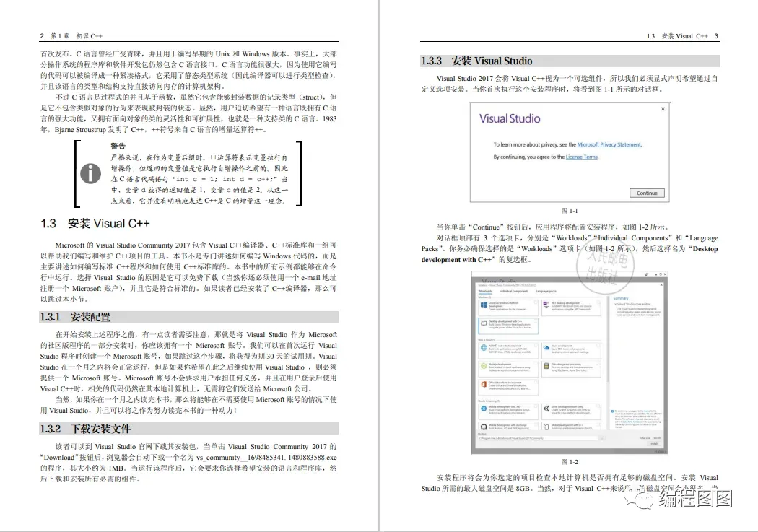Click the 图 1-1 figure caption

click(x=570, y=211)
